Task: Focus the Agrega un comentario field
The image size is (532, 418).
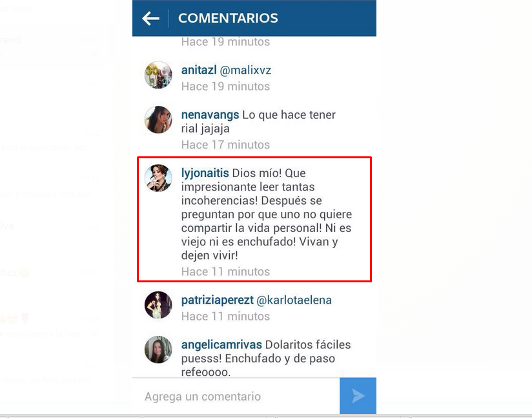Action: point(236,396)
